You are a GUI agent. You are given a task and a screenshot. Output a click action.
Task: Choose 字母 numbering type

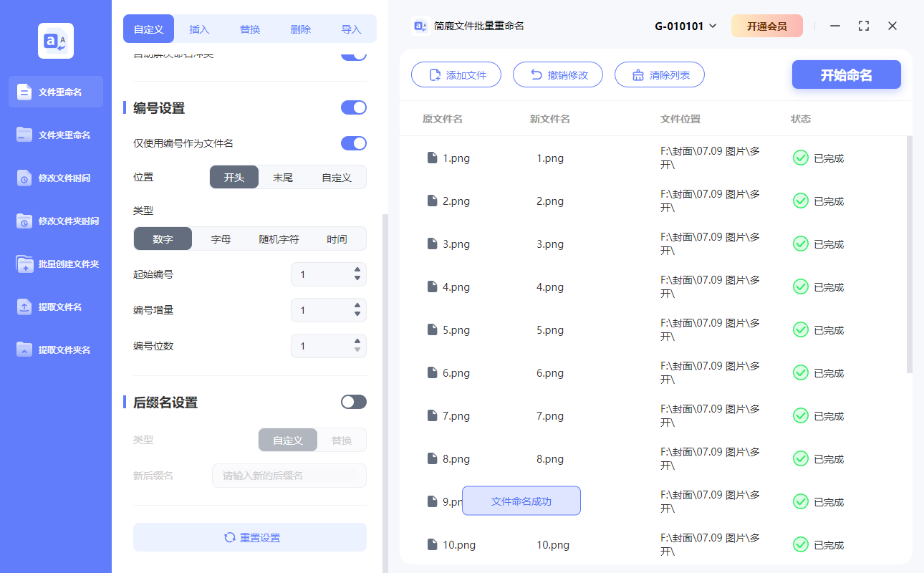click(221, 239)
